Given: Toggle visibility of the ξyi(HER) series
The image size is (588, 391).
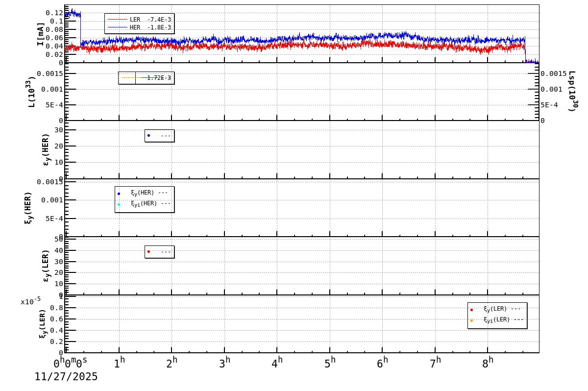Looking at the screenshot, I should (143, 203).
